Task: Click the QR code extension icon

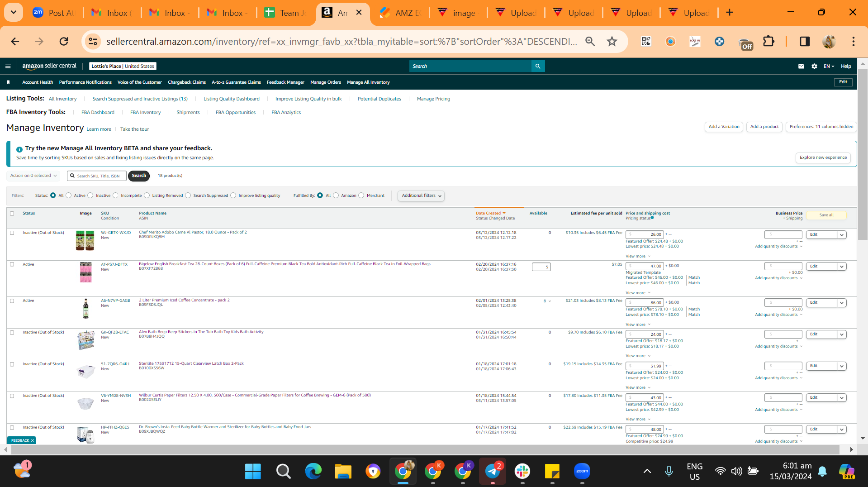Action: coord(646,42)
